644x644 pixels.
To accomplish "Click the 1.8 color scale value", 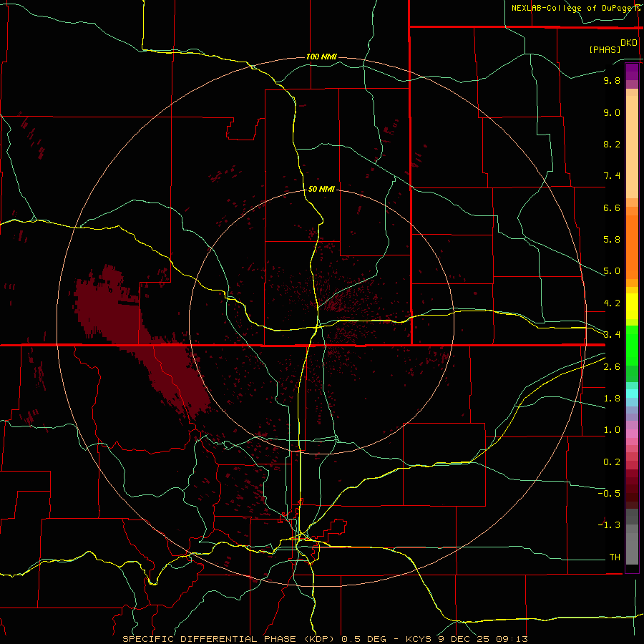I will (x=612, y=399).
